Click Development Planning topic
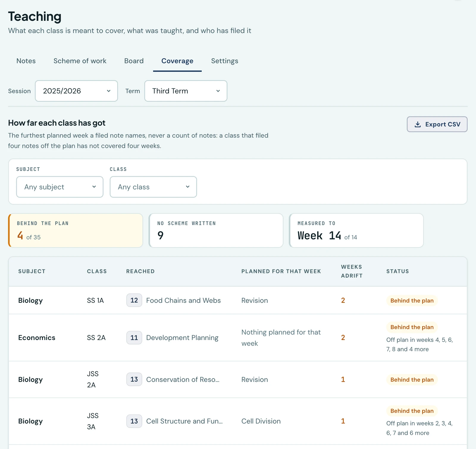 [182, 338]
